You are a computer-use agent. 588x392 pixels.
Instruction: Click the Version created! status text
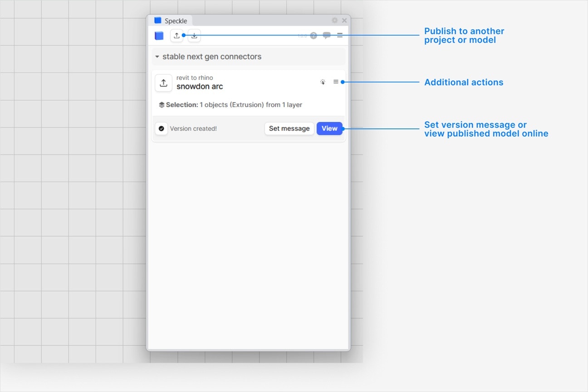pos(193,128)
